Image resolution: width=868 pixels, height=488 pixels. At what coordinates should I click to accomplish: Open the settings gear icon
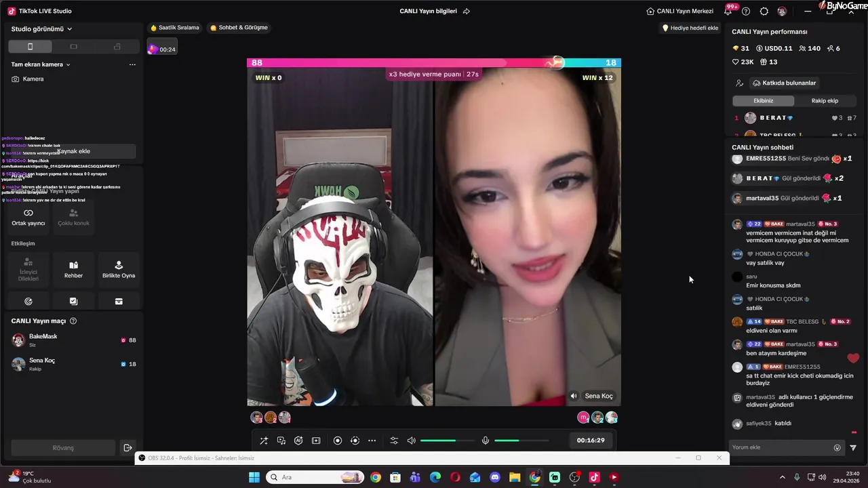[x=764, y=12]
